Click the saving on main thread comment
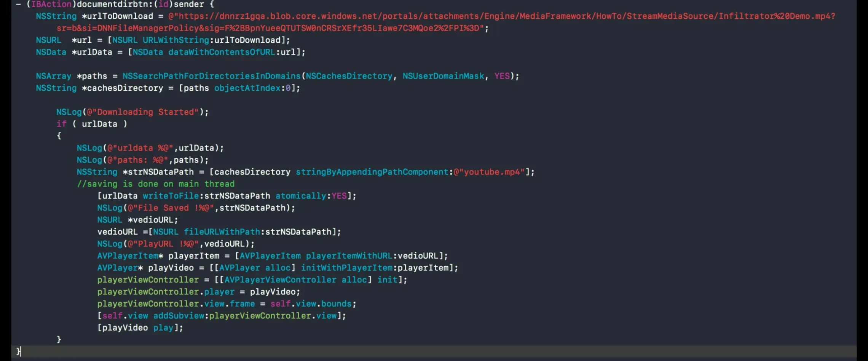The height and width of the screenshot is (361, 868). coord(156,184)
